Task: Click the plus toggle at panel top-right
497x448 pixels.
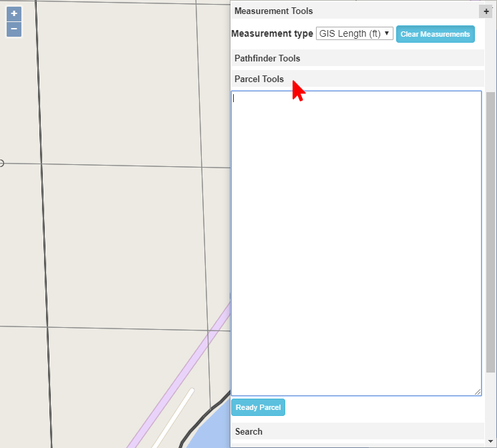Action: pyautogui.click(x=486, y=11)
